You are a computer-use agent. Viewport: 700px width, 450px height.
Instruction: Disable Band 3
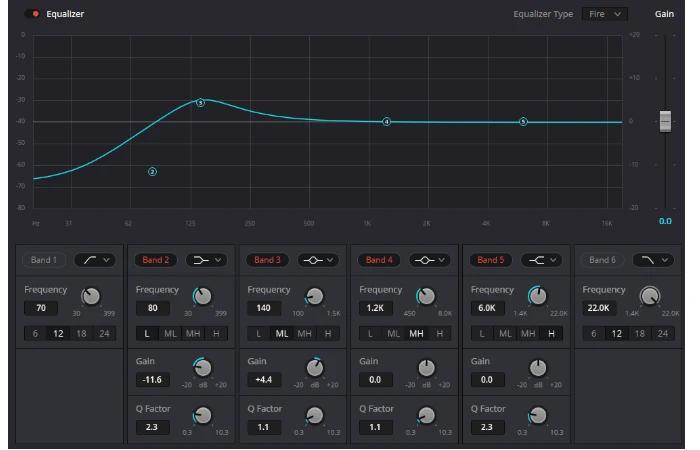(x=267, y=260)
